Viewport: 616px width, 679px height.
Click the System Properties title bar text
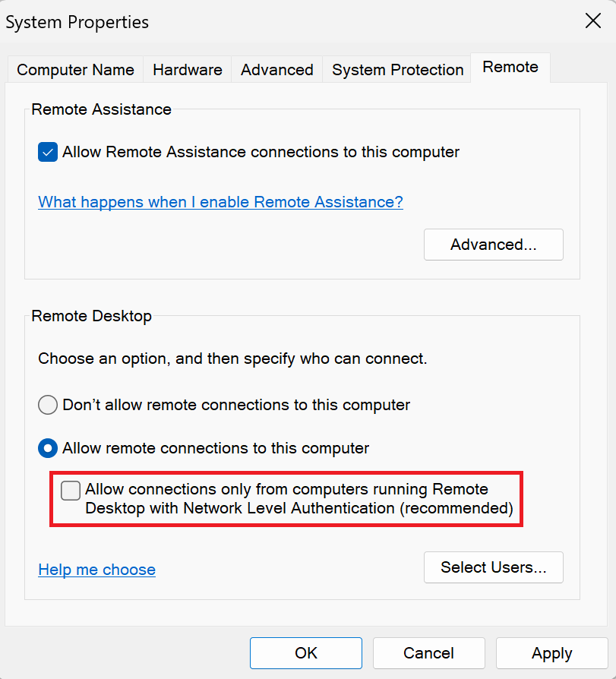pos(77,22)
